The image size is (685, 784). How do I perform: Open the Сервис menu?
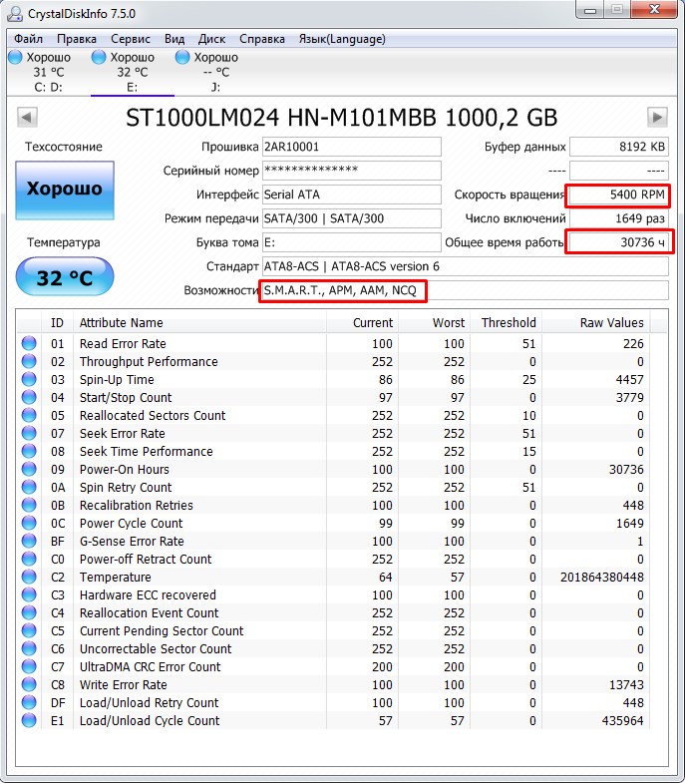[x=131, y=39]
